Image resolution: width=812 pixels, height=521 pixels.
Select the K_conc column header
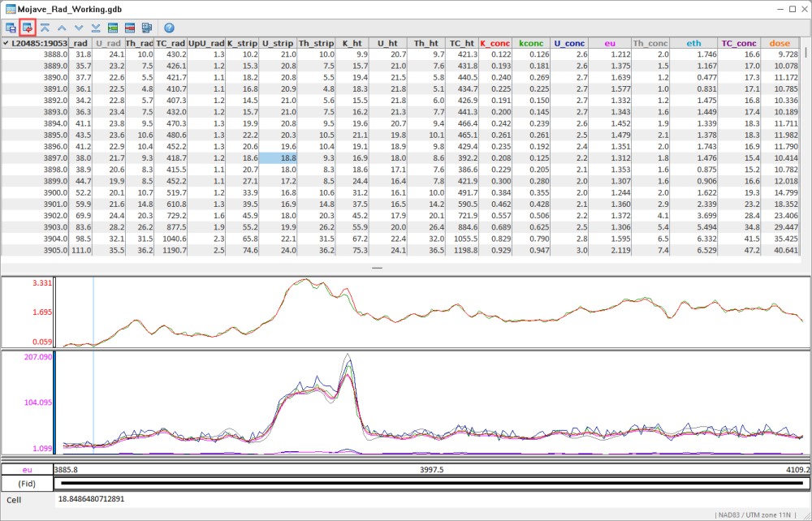tap(494, 43)
